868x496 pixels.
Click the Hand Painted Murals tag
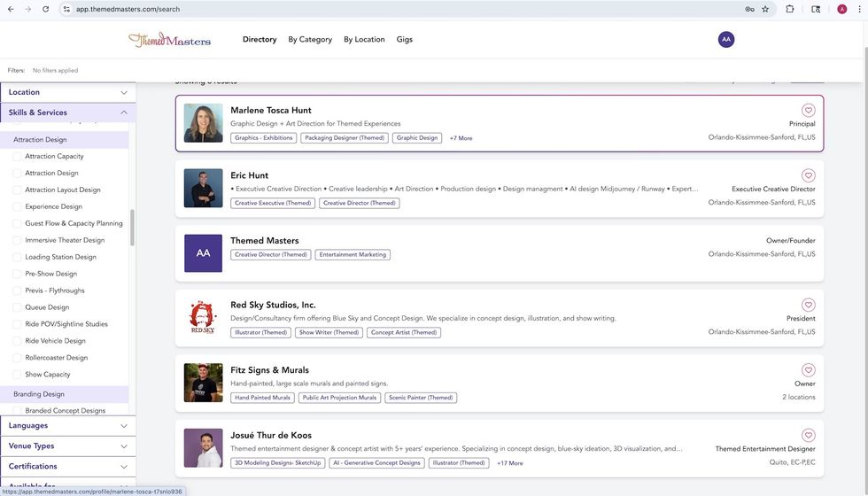[262, 398]
